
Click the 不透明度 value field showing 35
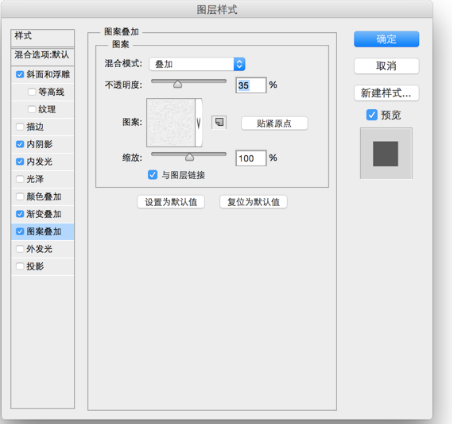[251, 85]
